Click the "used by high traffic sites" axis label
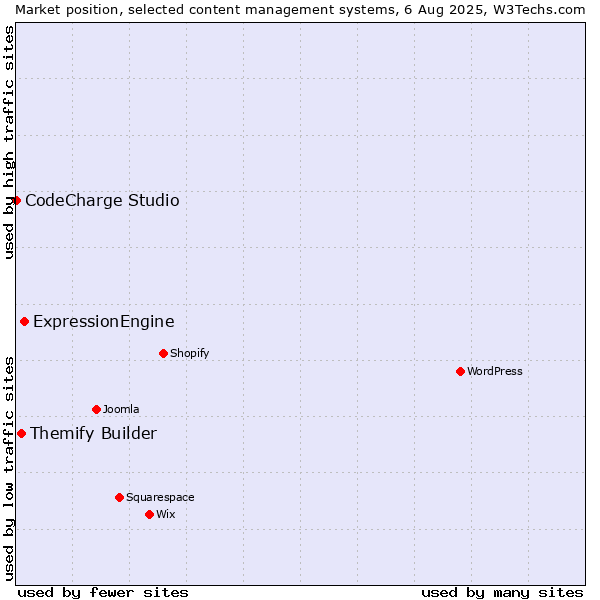This screenshot has height=600, width=600. [8, 142]
